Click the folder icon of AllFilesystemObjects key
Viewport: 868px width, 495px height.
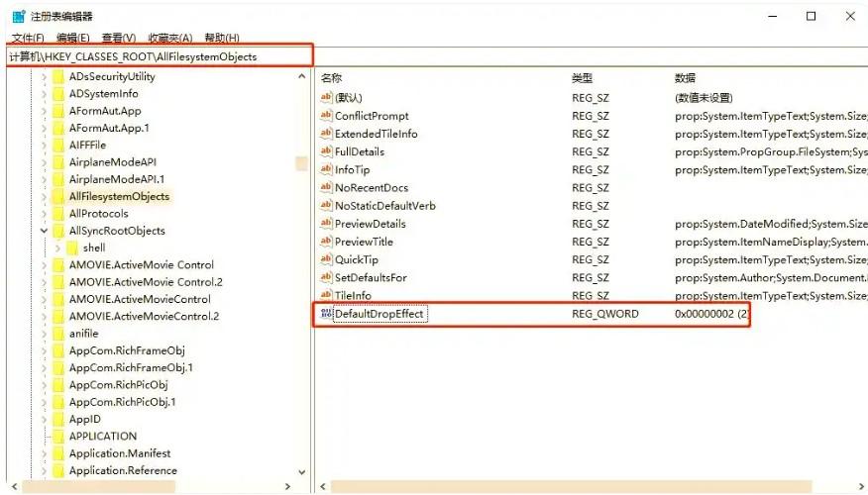click(58, 196)
